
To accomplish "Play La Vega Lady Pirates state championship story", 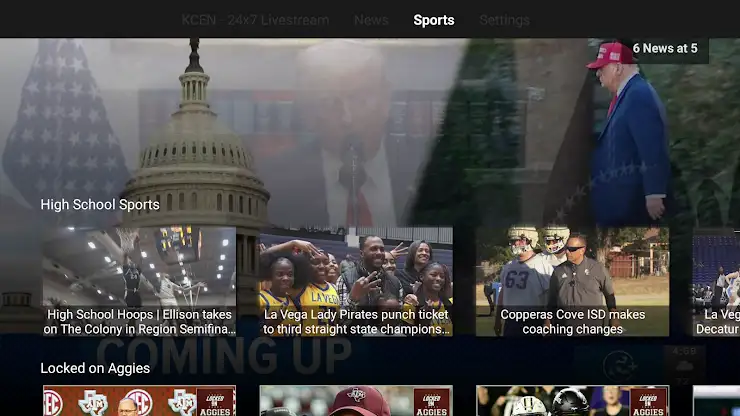I will pos(356,282).
